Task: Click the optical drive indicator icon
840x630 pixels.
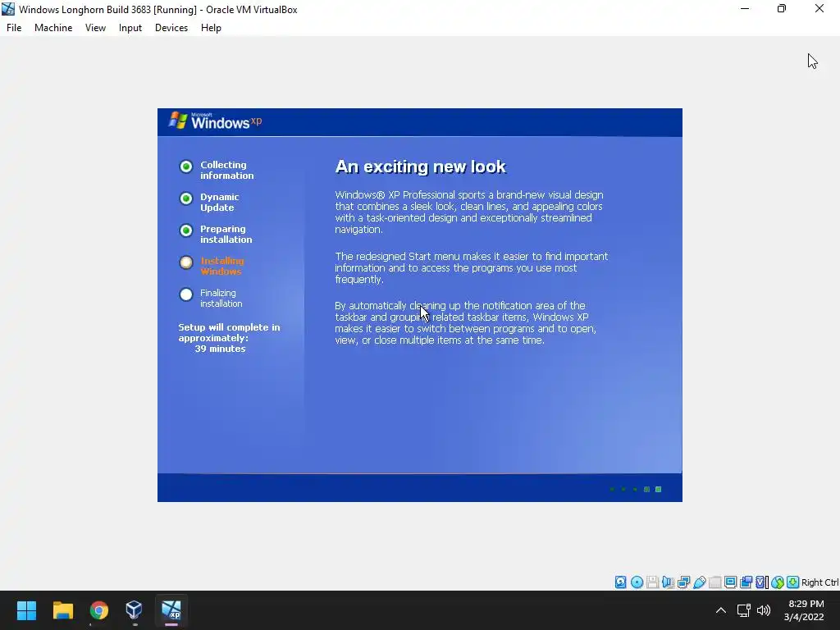Action: [x=637, y=582]
